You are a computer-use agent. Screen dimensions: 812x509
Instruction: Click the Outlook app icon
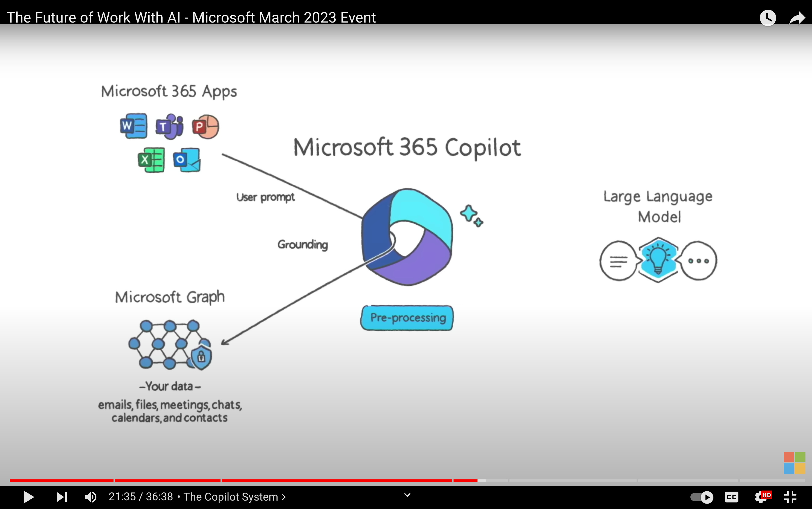pos(187,159)
